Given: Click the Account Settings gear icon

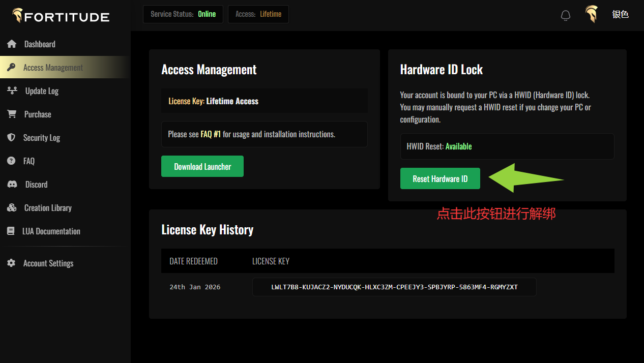Looking at the screenshot, I should pyautogui.click(x=11, y=263).
